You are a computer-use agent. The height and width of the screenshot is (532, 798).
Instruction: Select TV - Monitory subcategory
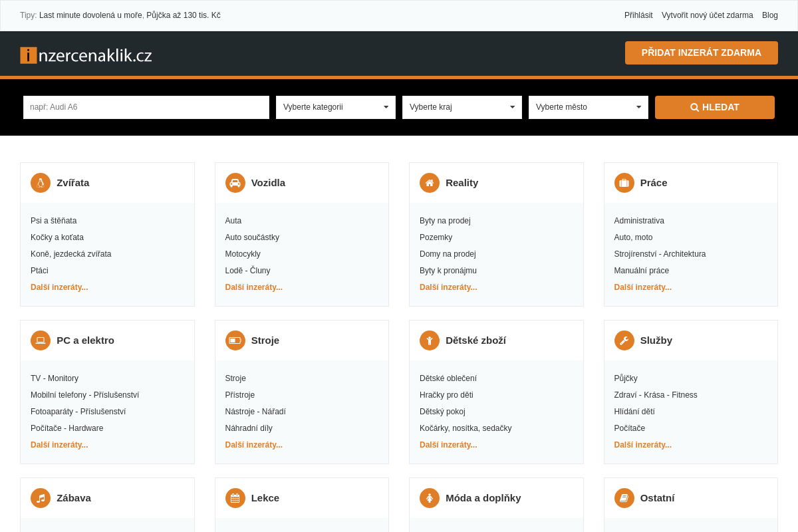pyautogui.click(x=55, y=378)
